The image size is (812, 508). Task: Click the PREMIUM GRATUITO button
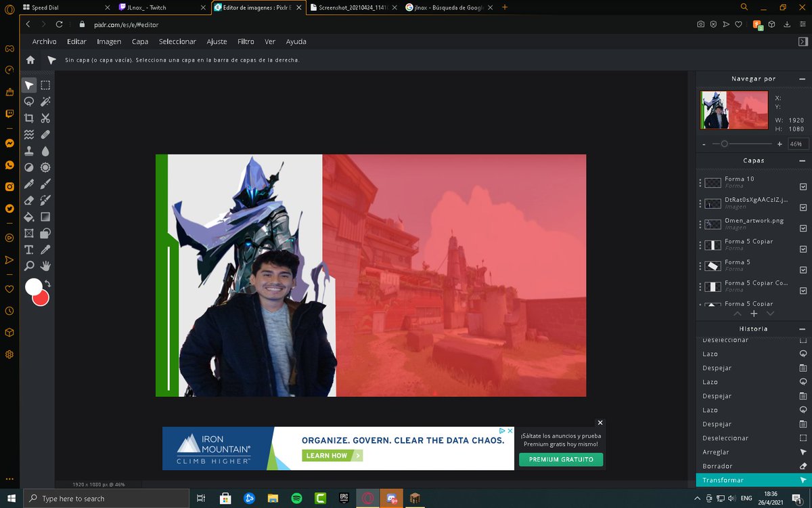(561, 459)
